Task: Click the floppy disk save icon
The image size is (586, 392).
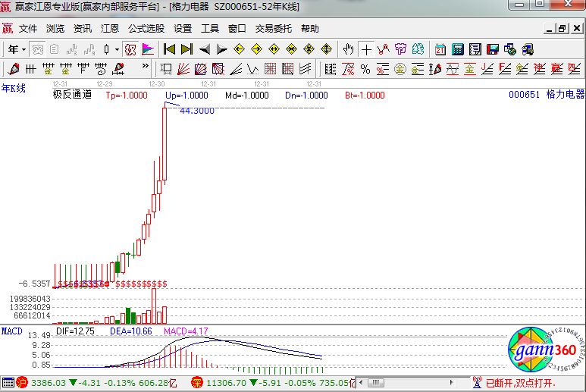Action: (493, 49)
